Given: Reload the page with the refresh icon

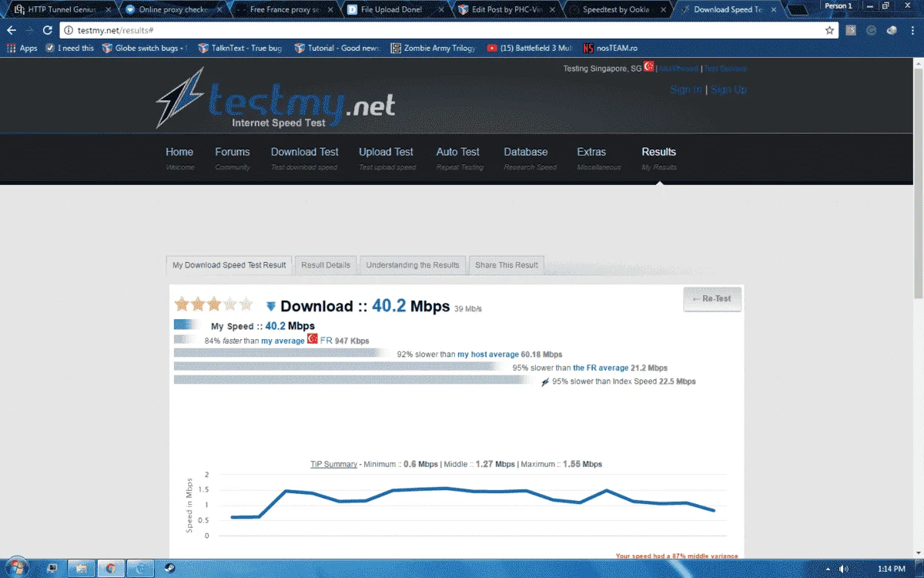Looking at the screenshot, I should click(48, 30).
